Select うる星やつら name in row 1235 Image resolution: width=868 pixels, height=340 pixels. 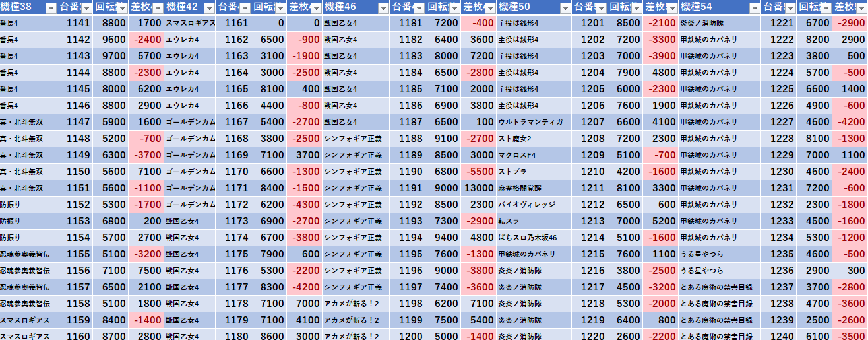pyautogui.click(x=720, y=254)
